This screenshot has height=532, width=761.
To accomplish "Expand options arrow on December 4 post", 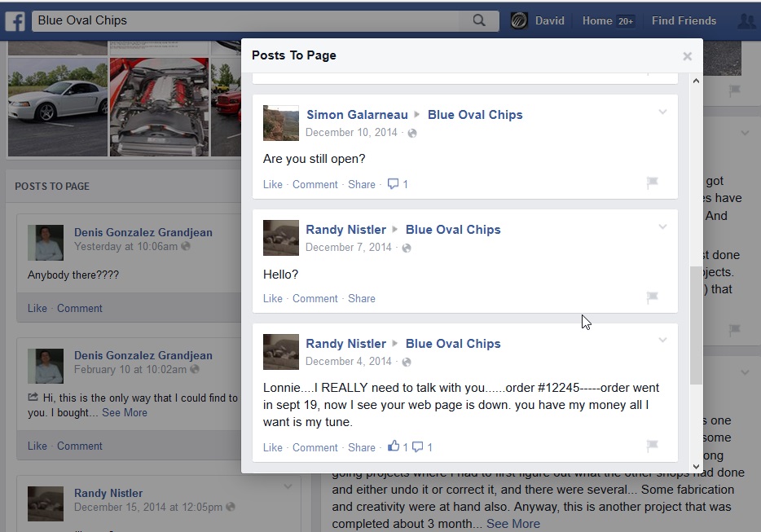I will 662,341.
